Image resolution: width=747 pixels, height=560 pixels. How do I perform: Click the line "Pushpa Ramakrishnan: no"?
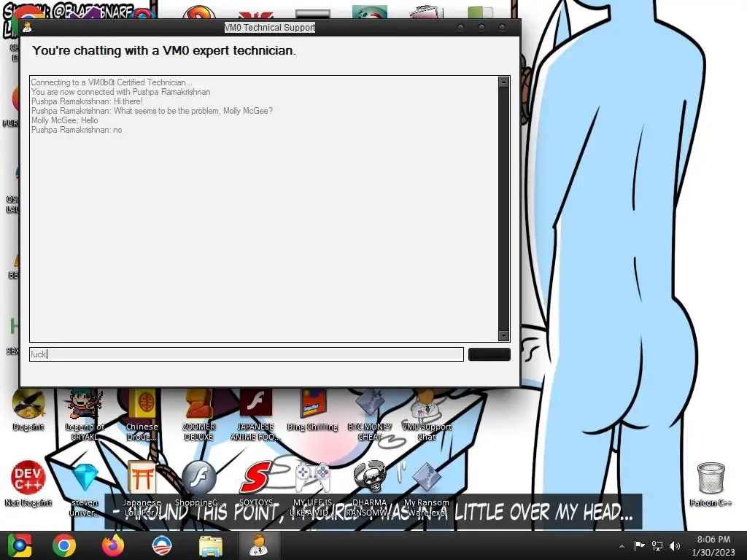[77, 130]
